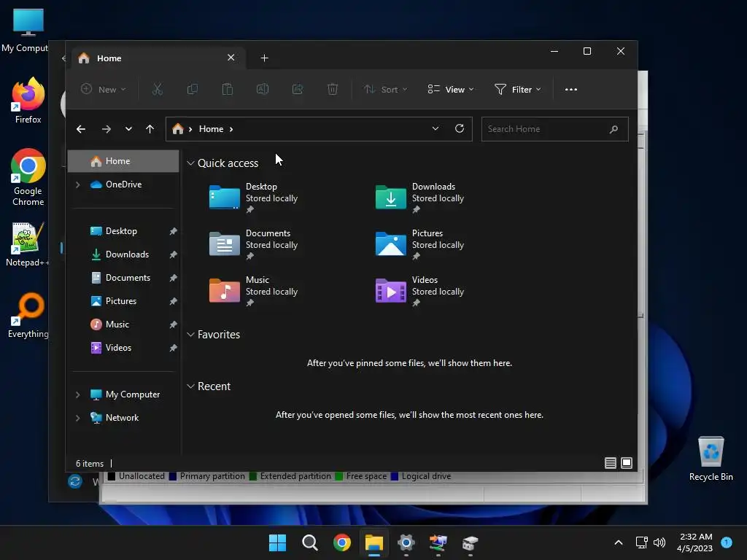Expand the Network tree node
The width and height of the screenshot is (747, 560).
pos(77,418)
